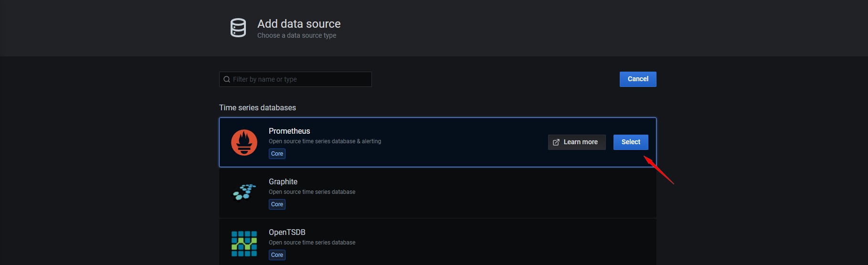Click the Prometheus flame logo
The width and height of the screenshot is (868, 265).
click(x=244, y=142)
